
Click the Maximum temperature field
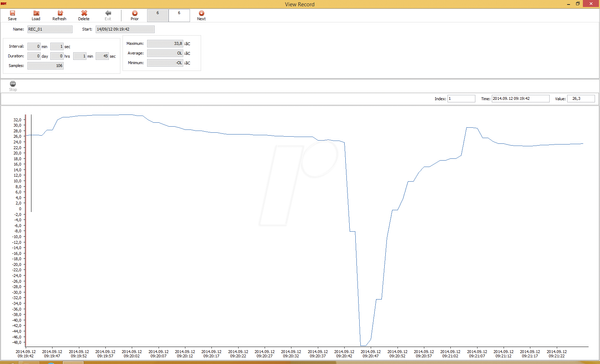(165, 44)
